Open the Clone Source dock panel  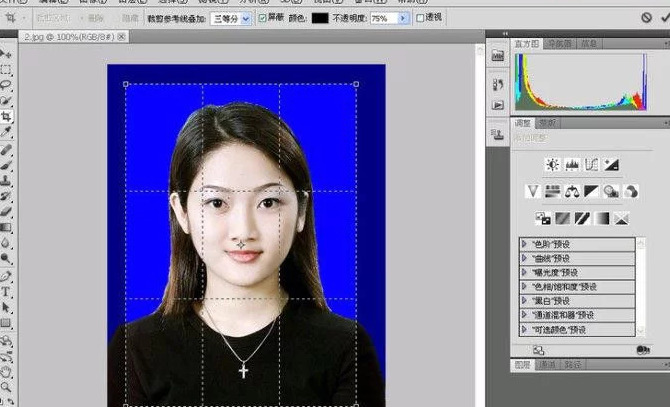click(498, 135)
